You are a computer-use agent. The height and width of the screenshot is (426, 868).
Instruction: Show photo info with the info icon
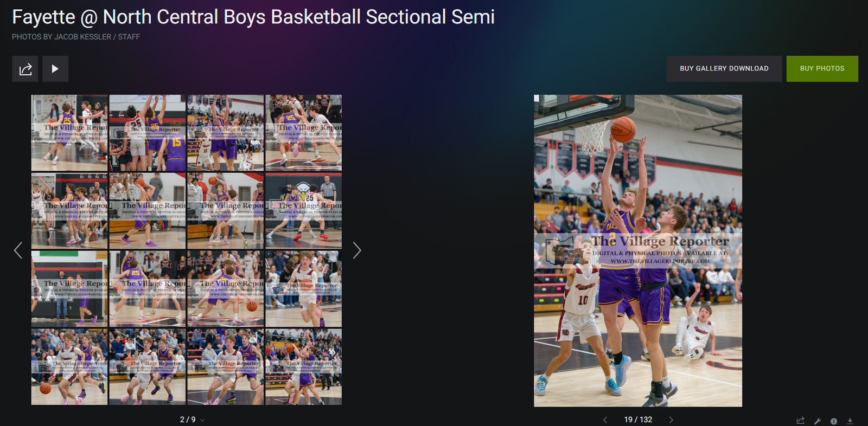click(x=834, y=421)
